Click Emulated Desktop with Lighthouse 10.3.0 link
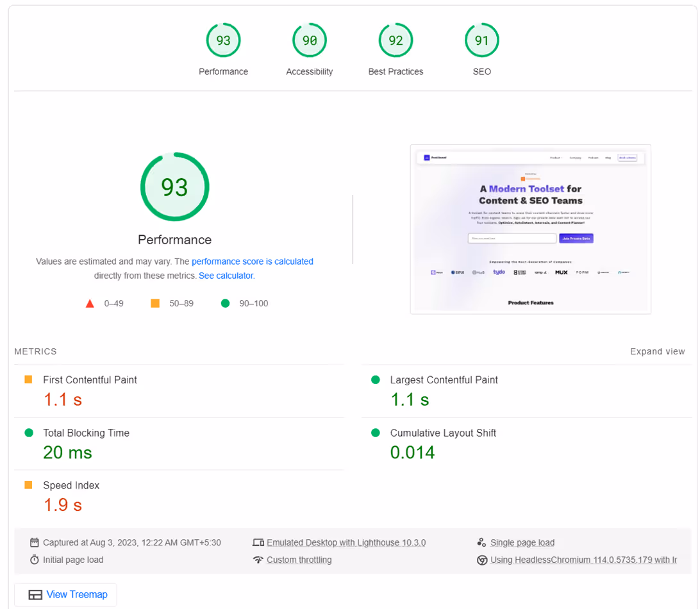This screenshot has width=700, height=609. tap(346, 542)
